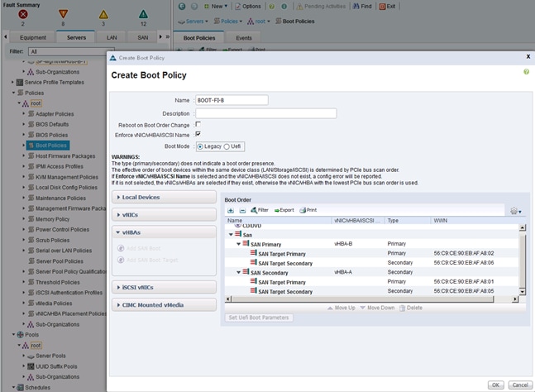Select Adapter Policies tree item
The height and width of the screenshot is (392, 535).
[55, 114]
